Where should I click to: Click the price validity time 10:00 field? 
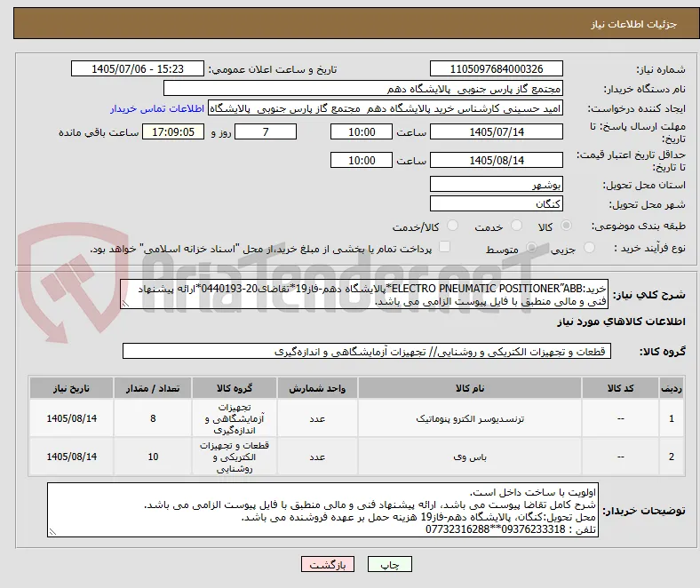pyautogui.click(x=362, y=160)
